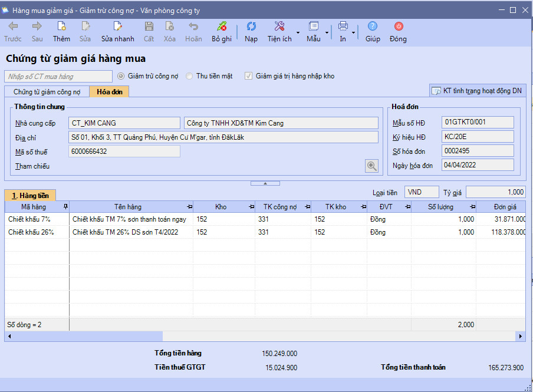The width and height of the screenshot is (533, 392).
Task: Pin the TK công nợ column
Action: [x=308, y=207]
